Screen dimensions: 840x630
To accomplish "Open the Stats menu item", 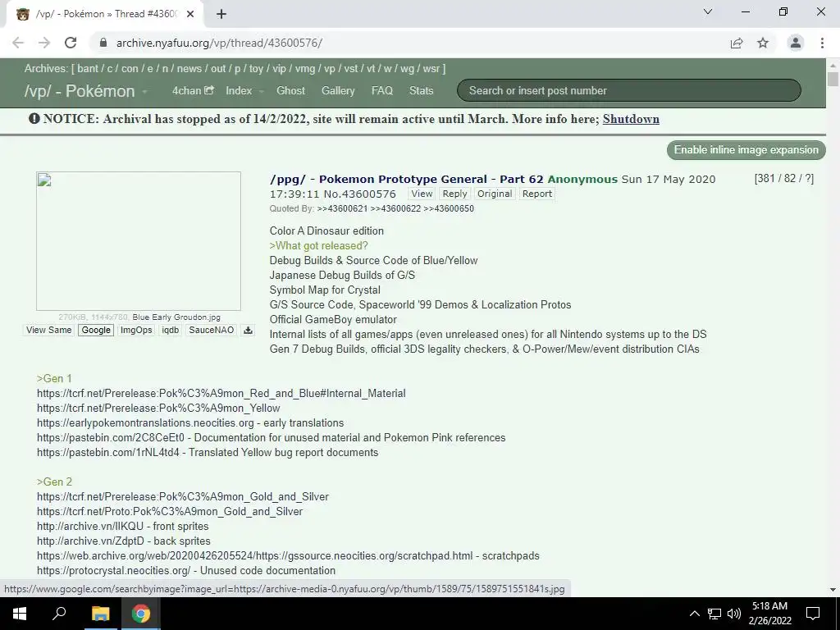I will click(x=421, y=90).
